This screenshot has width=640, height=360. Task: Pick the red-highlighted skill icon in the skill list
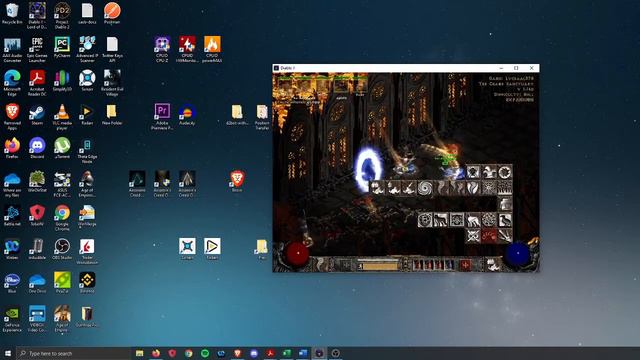[x=489, y=236]
